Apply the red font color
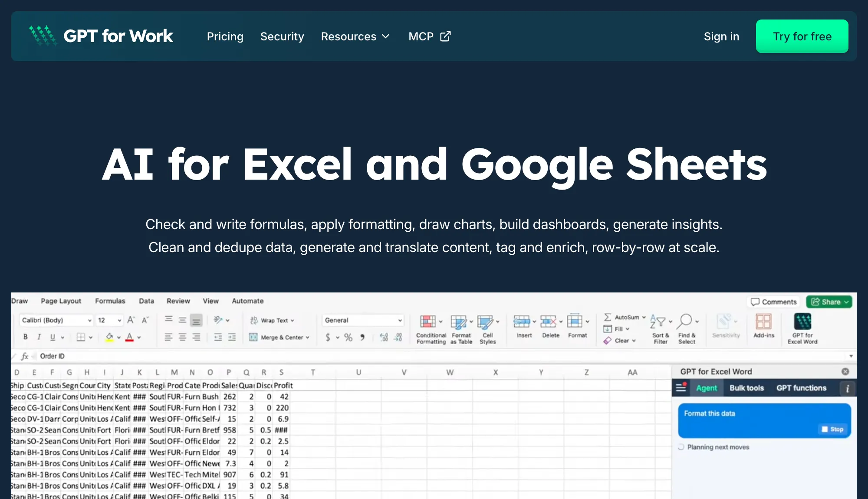 tap(129, 337)
